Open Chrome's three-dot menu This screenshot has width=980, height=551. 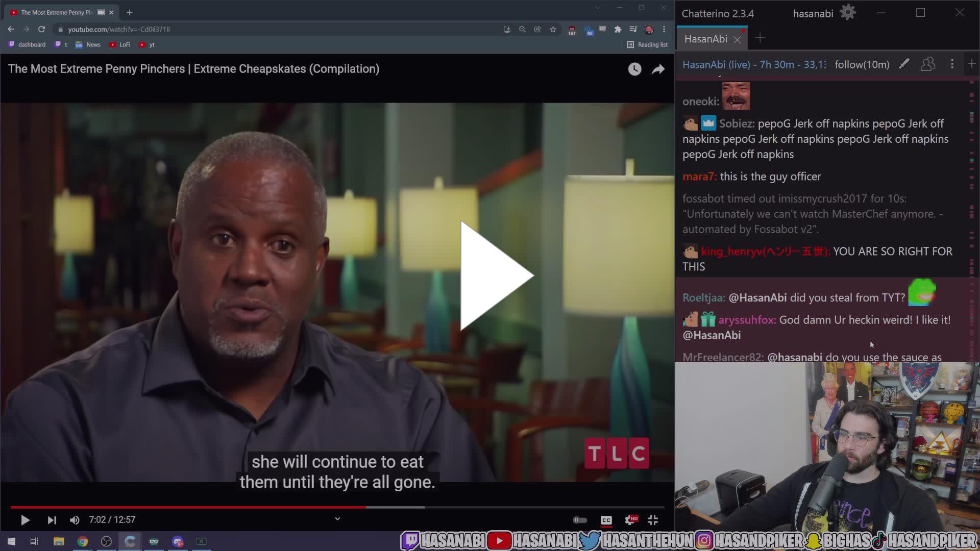pyautogui.click(x=664, y=30)
